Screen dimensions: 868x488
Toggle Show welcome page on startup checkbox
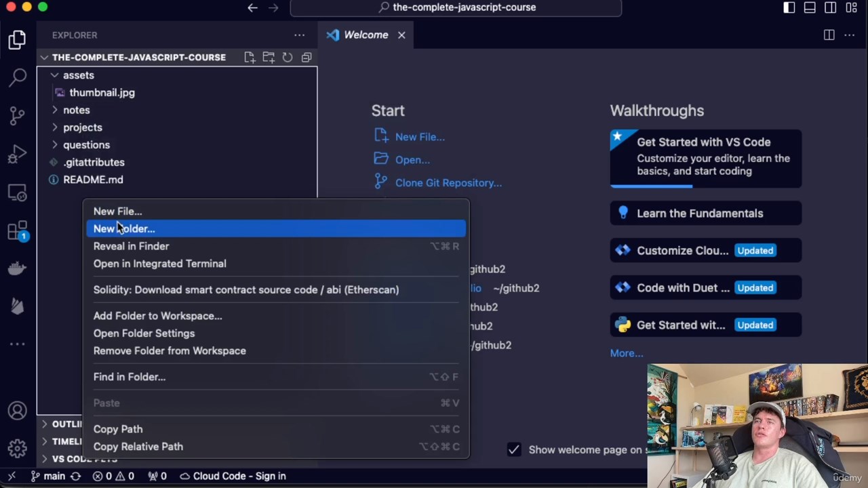(514, 449)
